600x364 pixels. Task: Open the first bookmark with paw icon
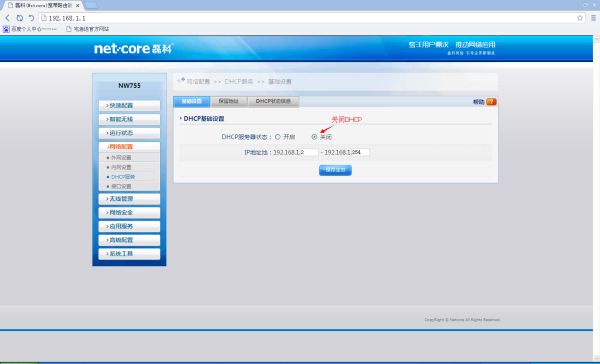tap(30, 29)
